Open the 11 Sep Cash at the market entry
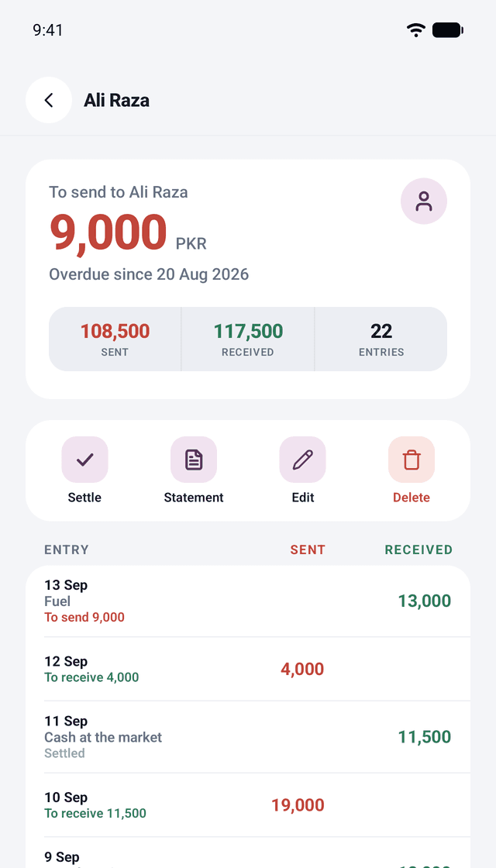 pyautogui.click(x=248, y=737)
